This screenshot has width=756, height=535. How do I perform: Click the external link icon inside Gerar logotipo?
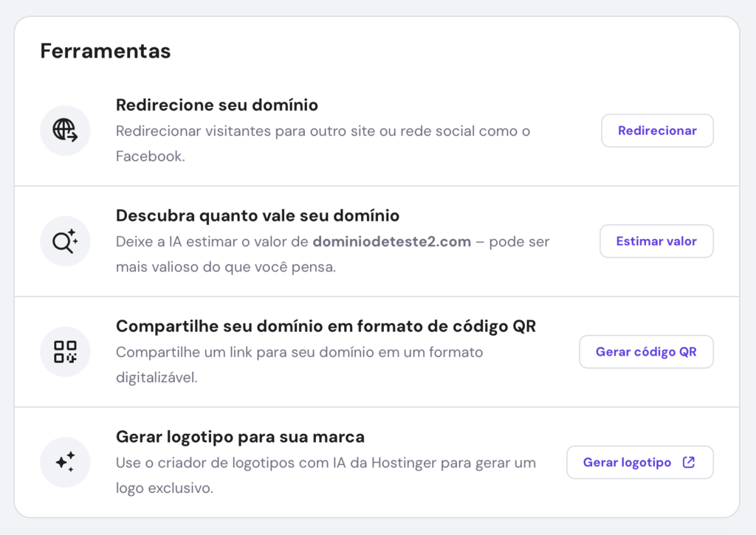(688, 462)
